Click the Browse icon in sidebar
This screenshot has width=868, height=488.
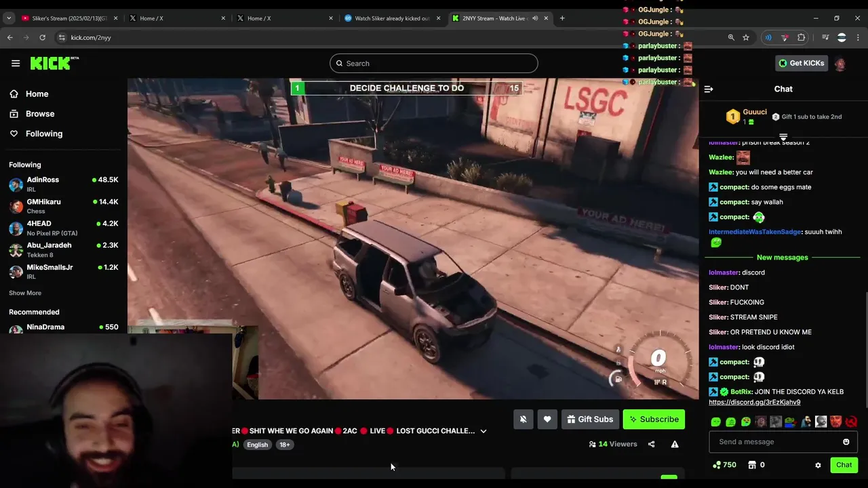[14, 114]
